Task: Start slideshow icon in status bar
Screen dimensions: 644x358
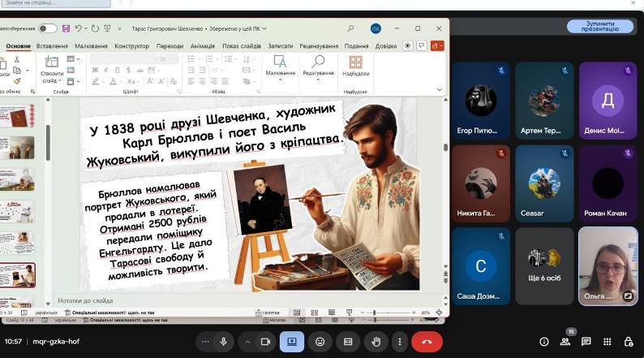Action: click(x=349, y=313)
